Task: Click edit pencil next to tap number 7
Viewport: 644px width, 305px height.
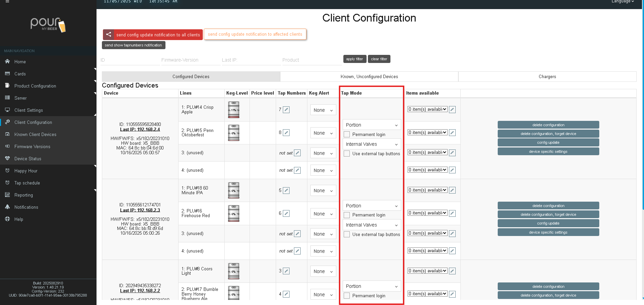Action: click(x=286, y=110)
